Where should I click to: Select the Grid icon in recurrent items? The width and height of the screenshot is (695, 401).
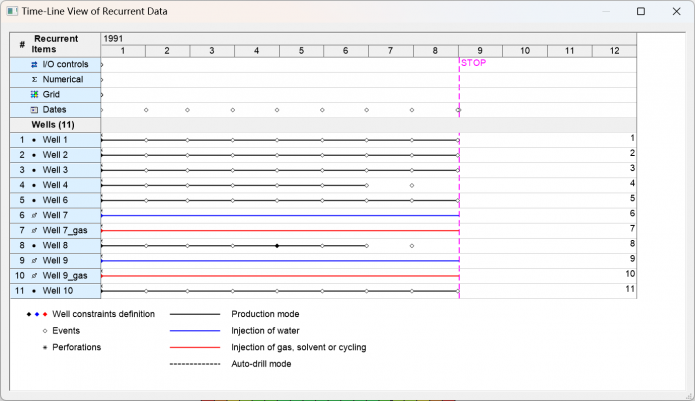pyautogui.click(x=34, y=94)
